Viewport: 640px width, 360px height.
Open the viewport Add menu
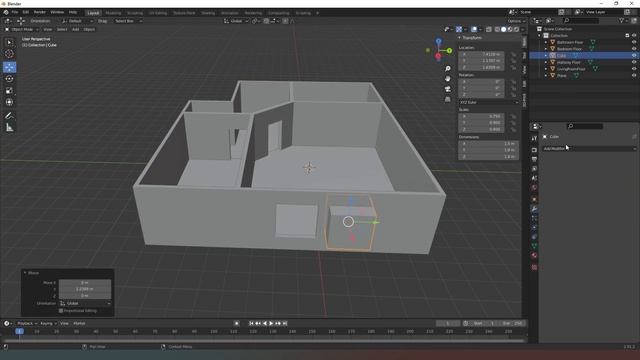coord(76,29)
